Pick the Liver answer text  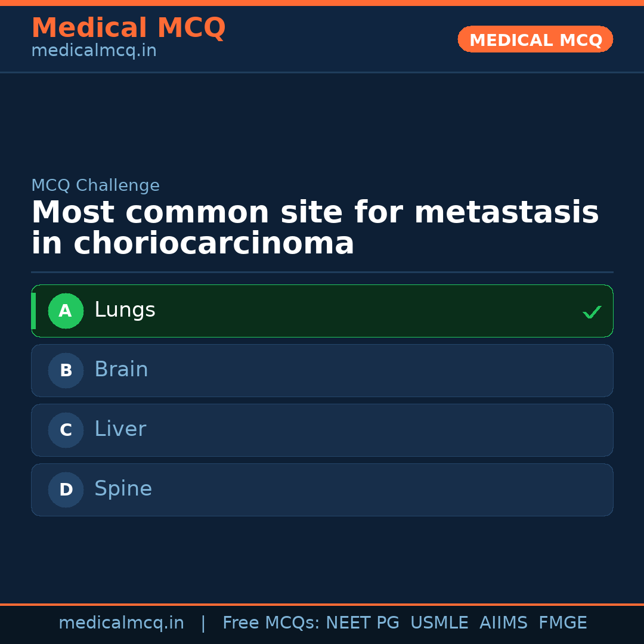(120, 429)
